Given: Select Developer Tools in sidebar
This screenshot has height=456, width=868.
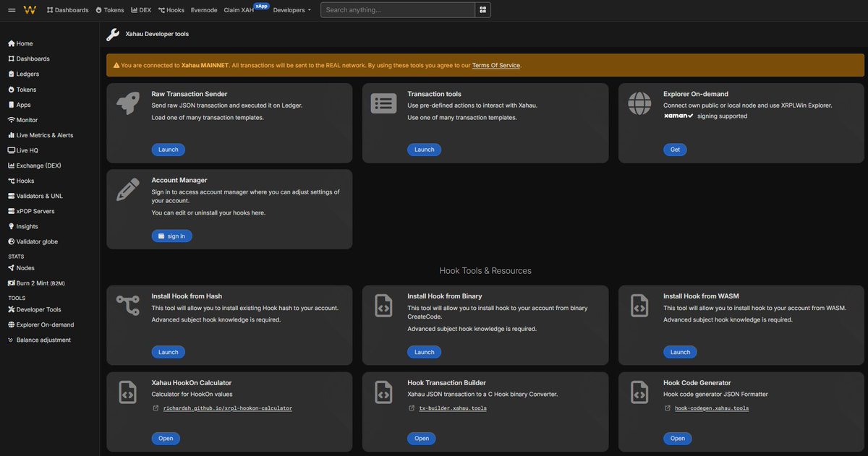Looking at the screenshot, I should click(34, 309).
